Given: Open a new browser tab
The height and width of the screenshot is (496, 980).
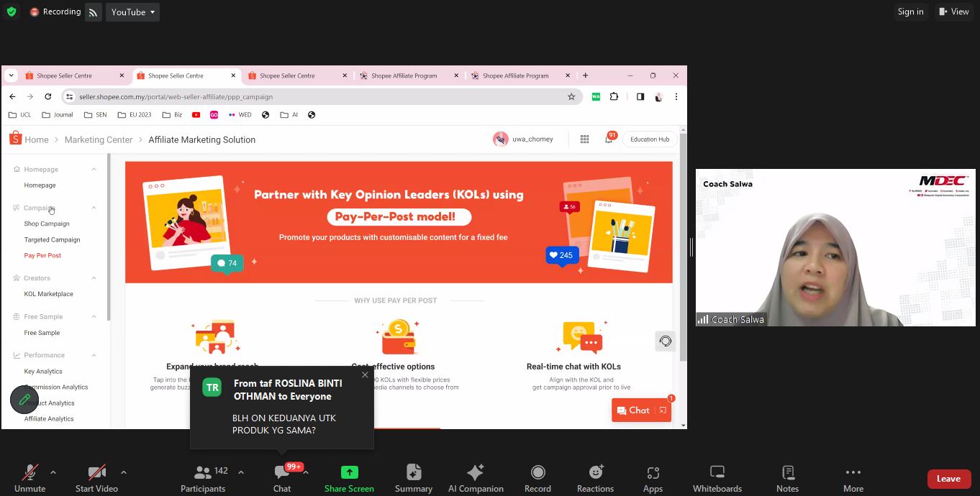Looking at the screenshot, I should [x=585, y=75].
